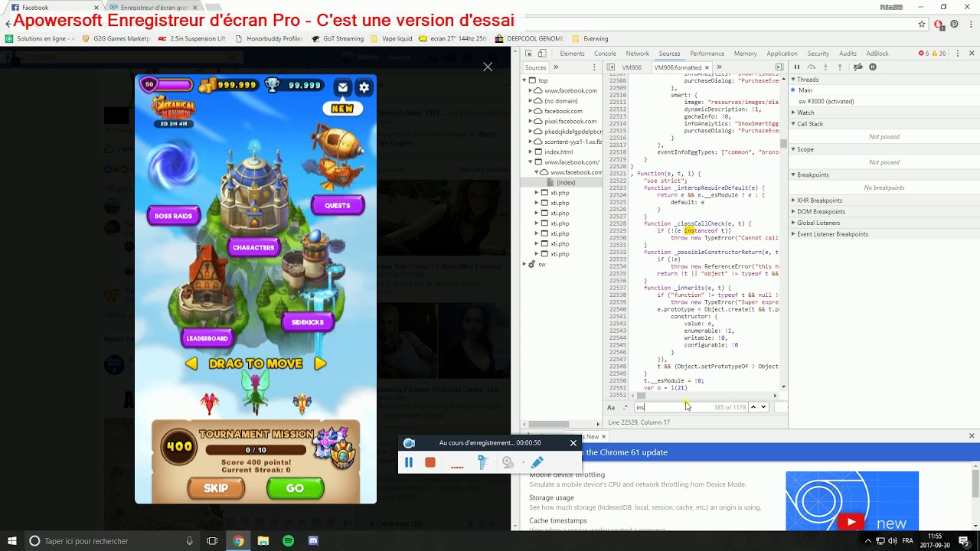Click the orange SKIP button
Screen dimensions: 980x551
pyautogui.click(x=216, y=488)
